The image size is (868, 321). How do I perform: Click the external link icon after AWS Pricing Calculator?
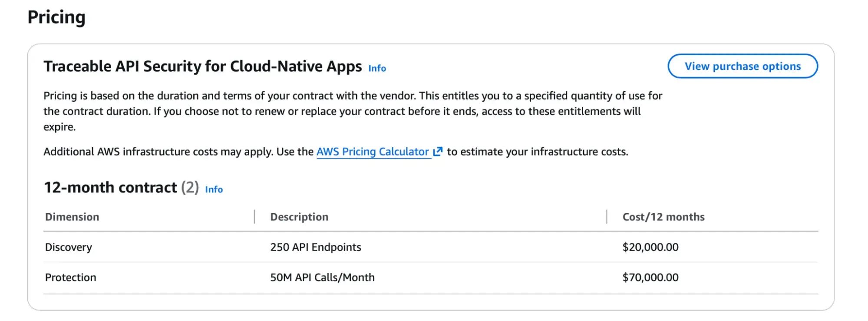point(438,152)
